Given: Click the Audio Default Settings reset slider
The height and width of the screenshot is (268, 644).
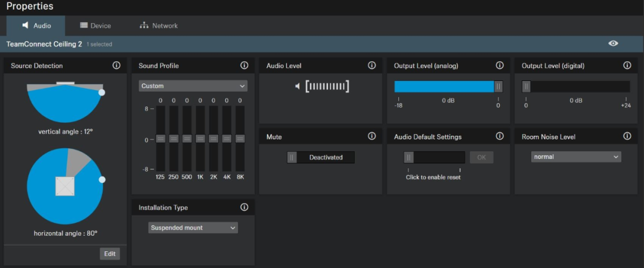Looking at the screenshot, I should click(x=434, y=157).
